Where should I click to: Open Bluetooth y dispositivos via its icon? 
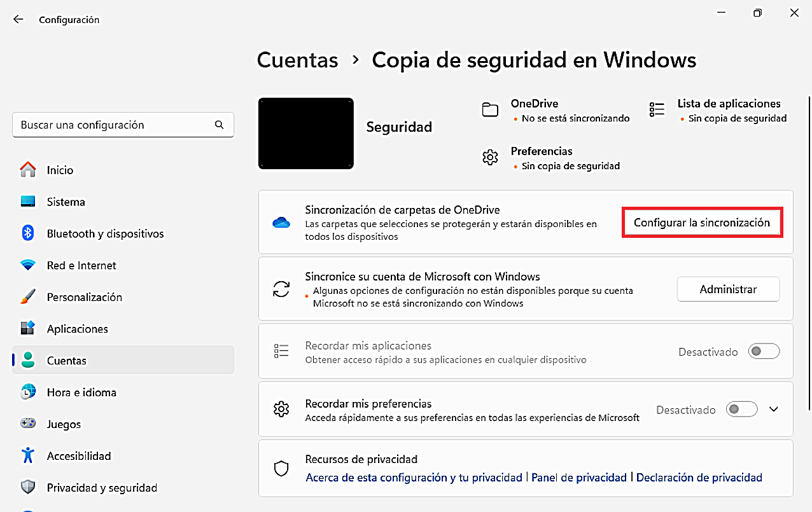28,233
